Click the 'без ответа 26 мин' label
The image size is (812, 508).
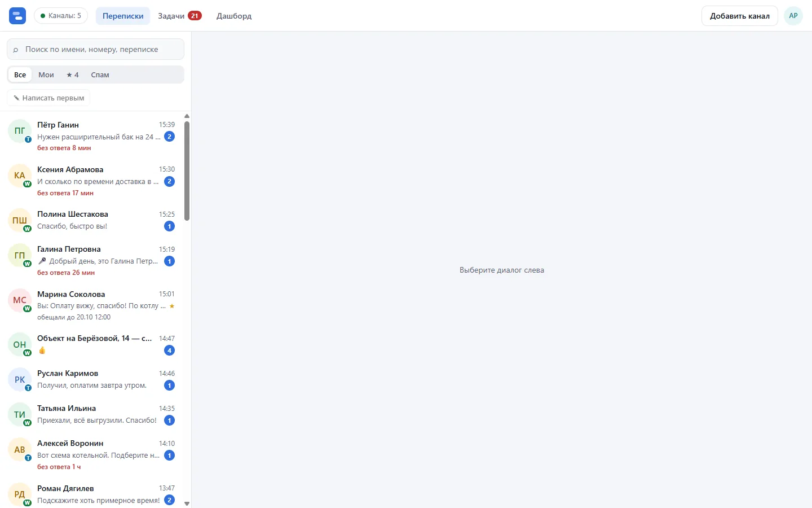66,273
